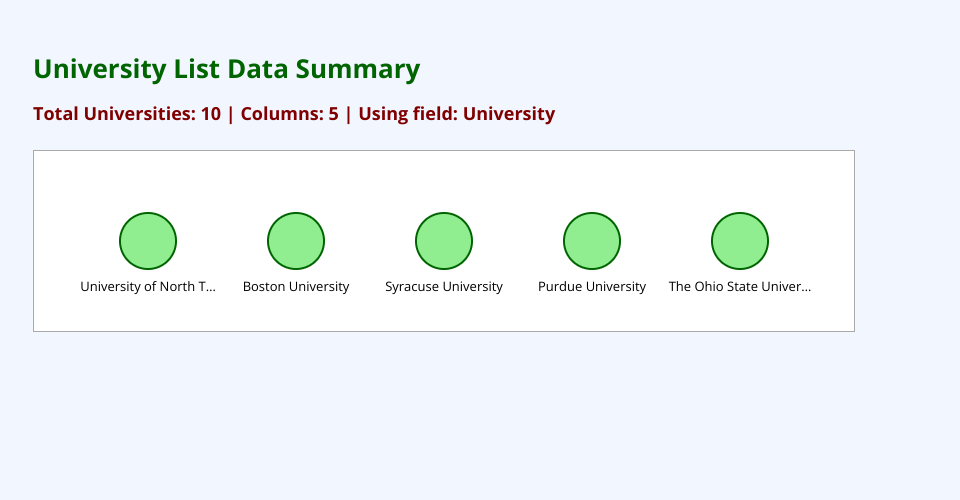The height and width of the screenshot is (500, 960).
Task: Click The Ohio State Univer... circle
Action: tap(740, 241)
